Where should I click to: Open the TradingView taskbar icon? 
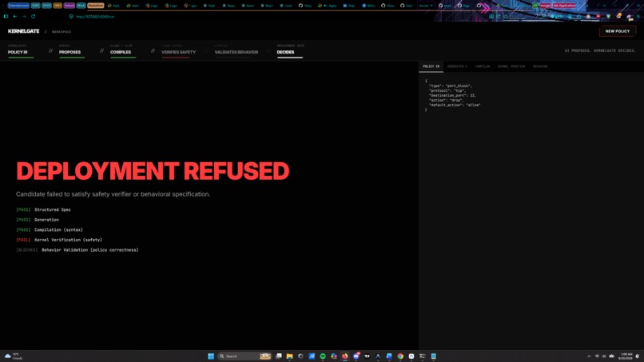pos(368,356)
